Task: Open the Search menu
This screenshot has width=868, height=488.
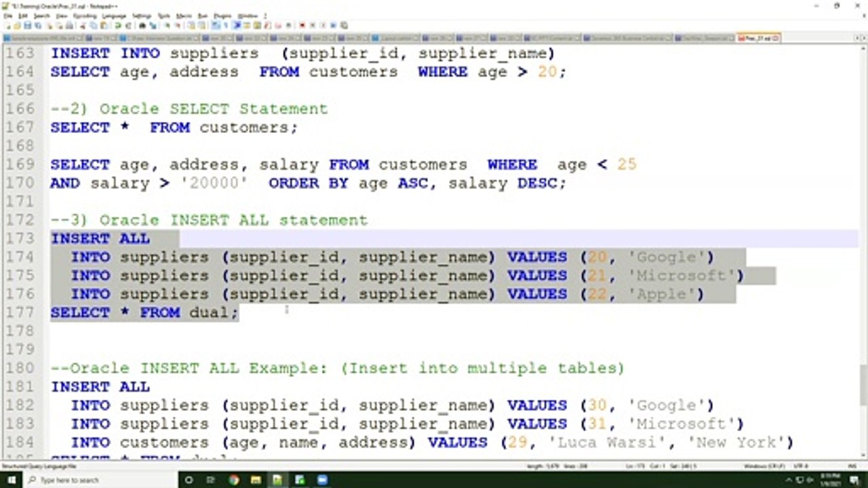Action: (x=41, y=16)
